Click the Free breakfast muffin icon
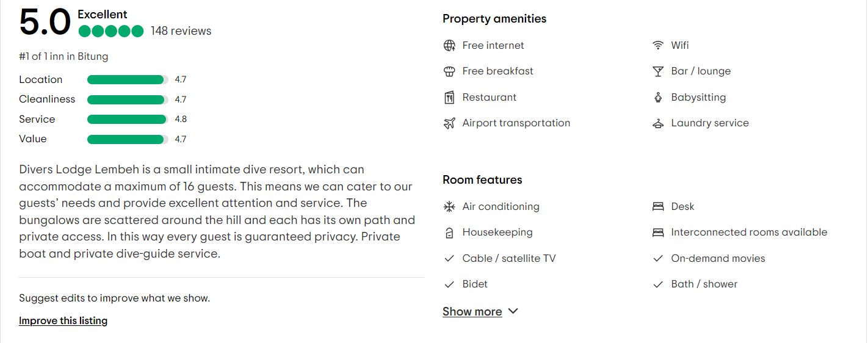Image resolution: width=868 pixels, height=343 pixels. pyautogui.click(x=449, y=71)
